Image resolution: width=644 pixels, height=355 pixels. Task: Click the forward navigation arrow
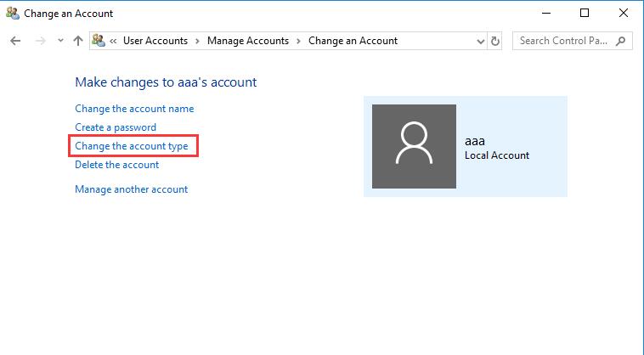tap(40, 41)
